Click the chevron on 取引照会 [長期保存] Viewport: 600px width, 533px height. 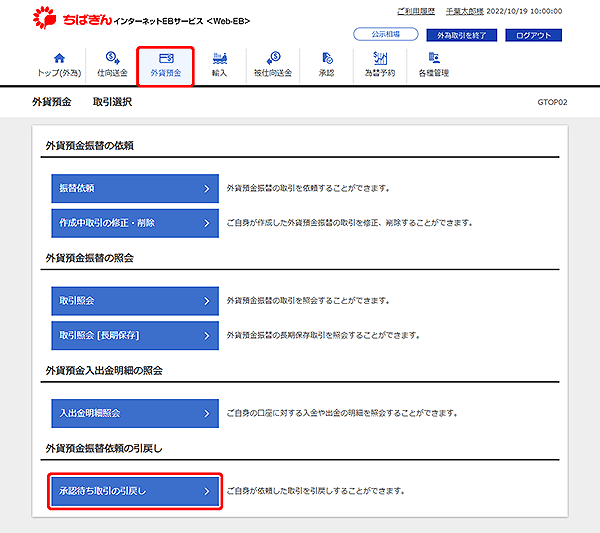click(x=207, y=336)
